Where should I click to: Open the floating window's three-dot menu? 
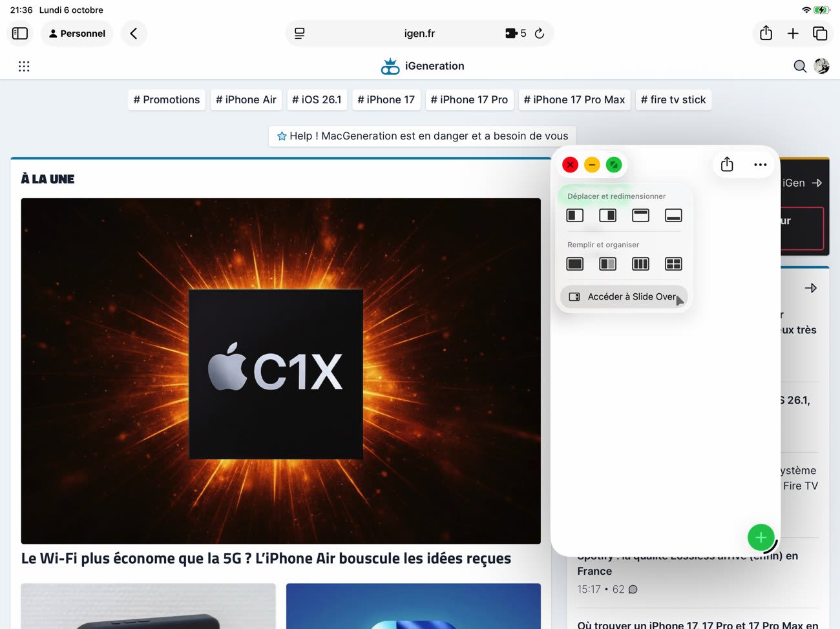[760, 165]
